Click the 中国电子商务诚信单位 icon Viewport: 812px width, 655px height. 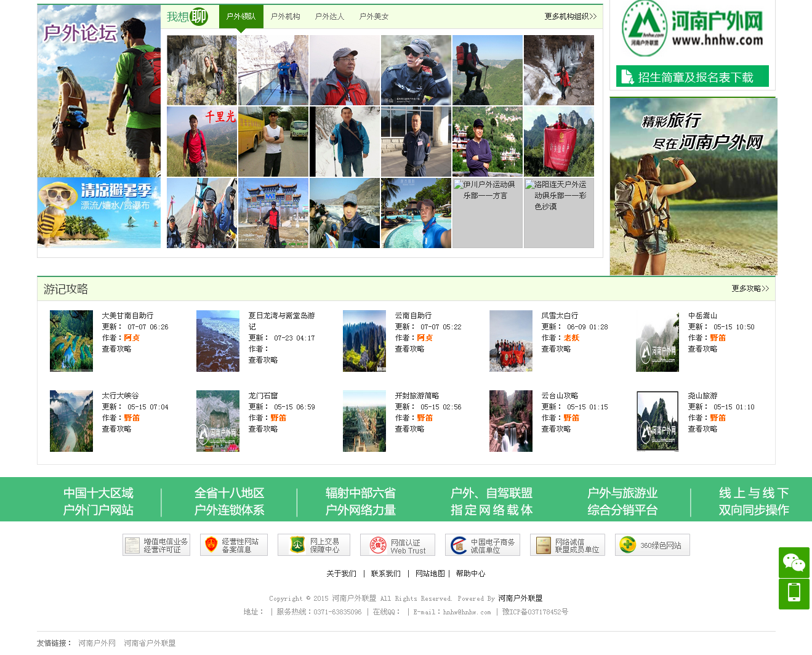tap(483, 544)
